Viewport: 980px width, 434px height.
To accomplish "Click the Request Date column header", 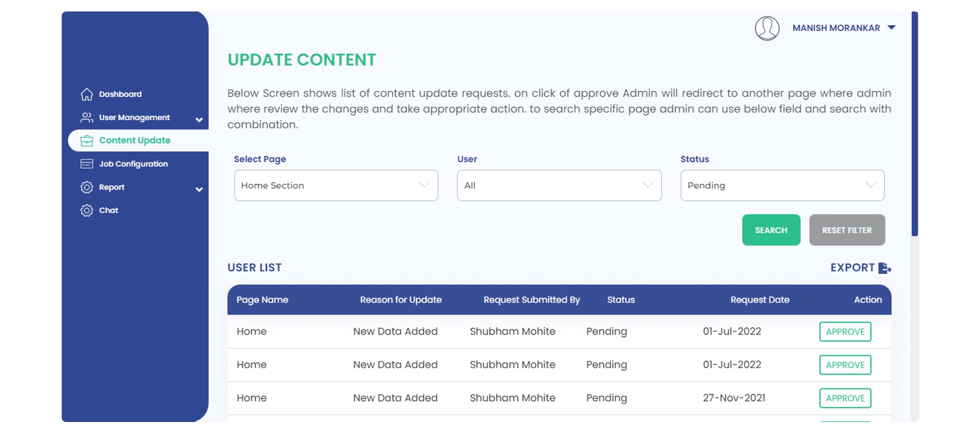I will [x=760, y=300].
